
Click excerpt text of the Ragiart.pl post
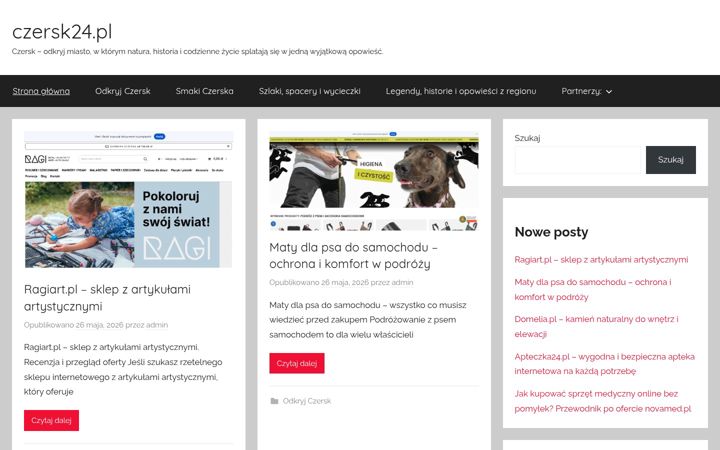click(x=123, y=369)
